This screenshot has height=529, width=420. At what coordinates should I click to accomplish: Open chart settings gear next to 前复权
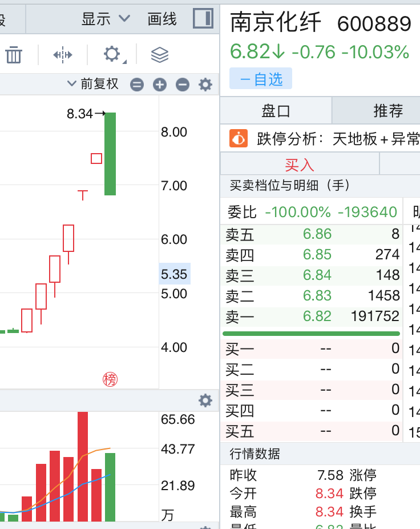coord(205,85)
